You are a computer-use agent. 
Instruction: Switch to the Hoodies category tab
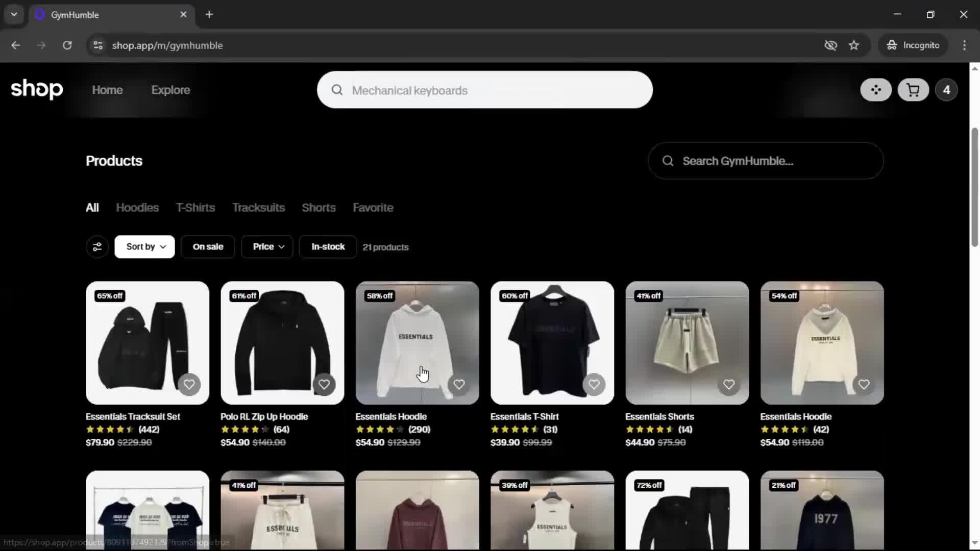(137, 208)
